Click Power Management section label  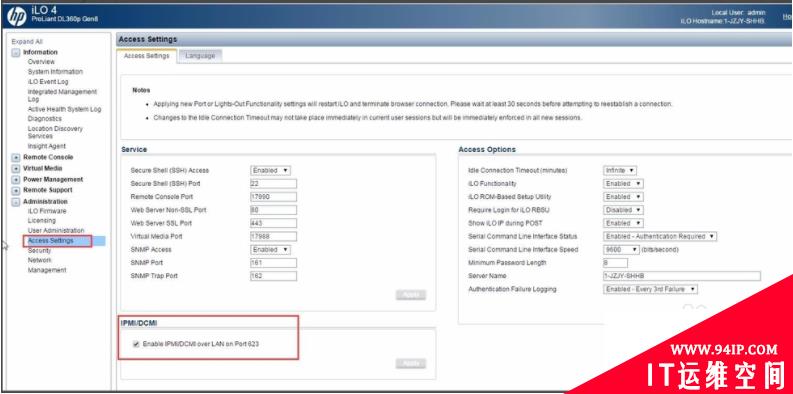point(53,180)
